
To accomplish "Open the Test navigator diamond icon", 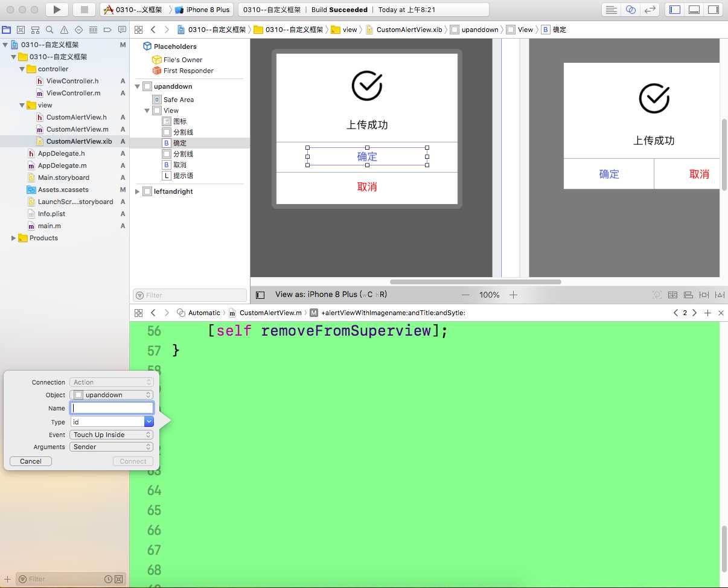I will click(78, 30).
